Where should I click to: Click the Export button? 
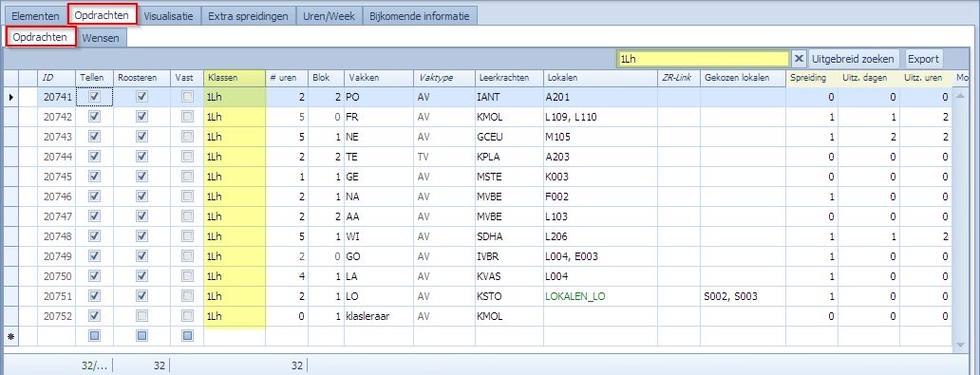[923, 59]
